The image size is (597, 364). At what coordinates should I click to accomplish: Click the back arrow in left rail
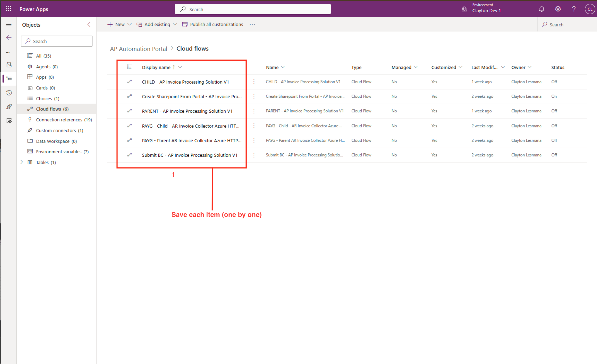click(x=9, y=38)
